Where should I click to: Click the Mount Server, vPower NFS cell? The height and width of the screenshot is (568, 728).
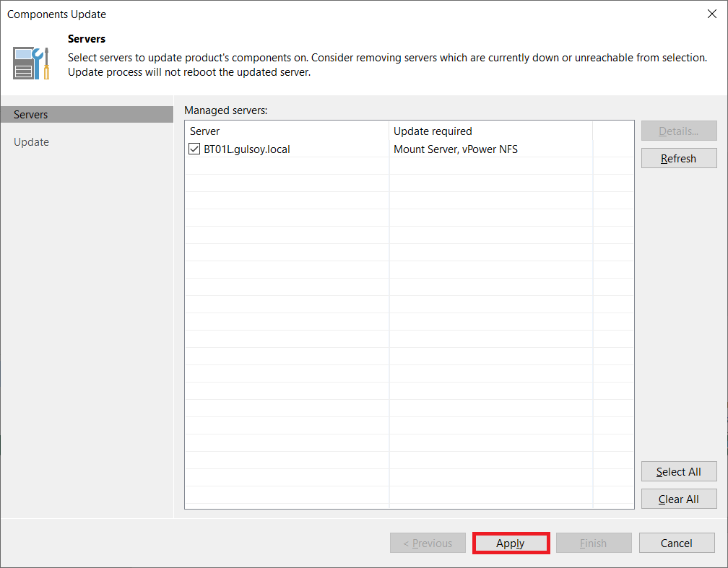pos(456,149)
